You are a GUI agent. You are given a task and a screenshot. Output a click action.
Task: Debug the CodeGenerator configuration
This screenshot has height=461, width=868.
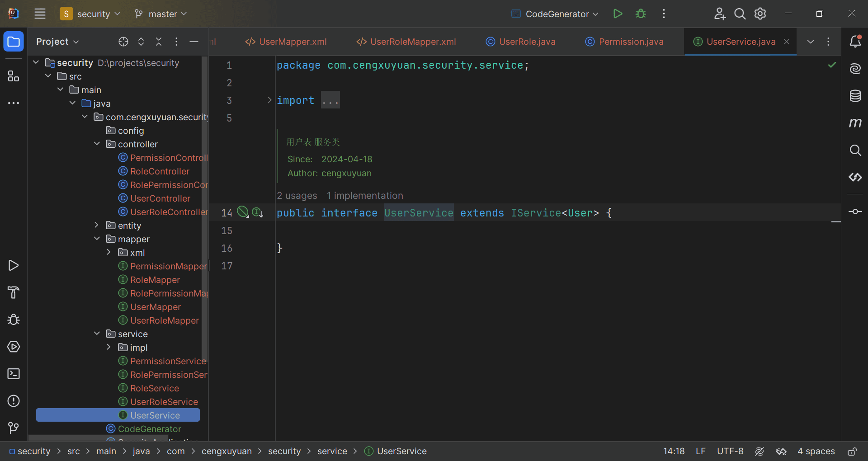pyautogui.click(x=641, y=14)
